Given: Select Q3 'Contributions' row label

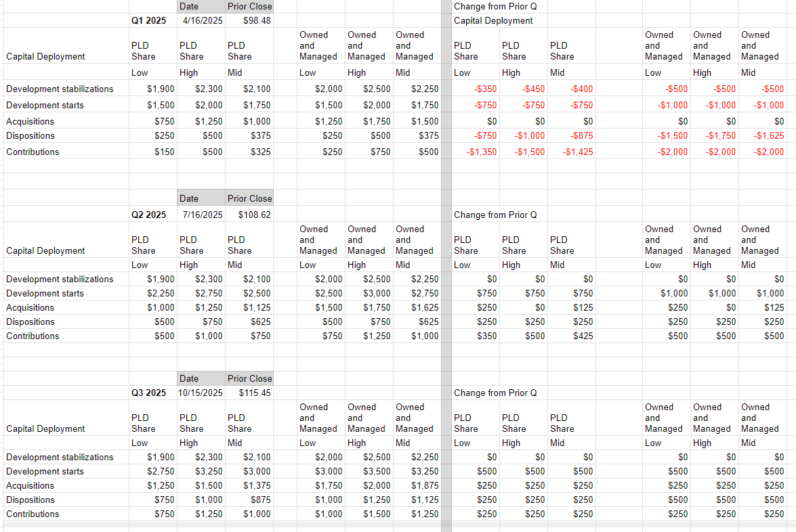Looking at the screenshot, I should click(x=33, y=514).
